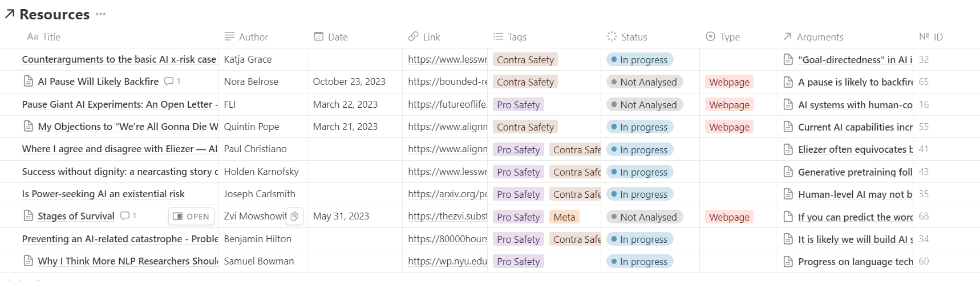Click the arrow icon beside Resources title
The image size is (980, 281).
pyautogui.click(x=9, y=14)
